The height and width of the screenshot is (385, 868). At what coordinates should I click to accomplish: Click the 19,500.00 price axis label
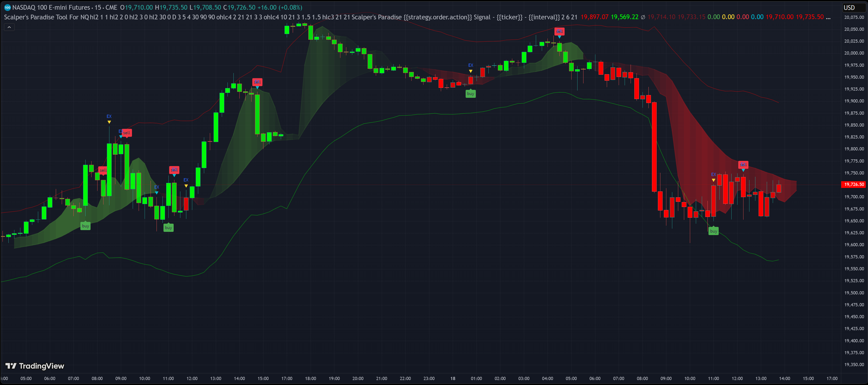coord(854,293)
